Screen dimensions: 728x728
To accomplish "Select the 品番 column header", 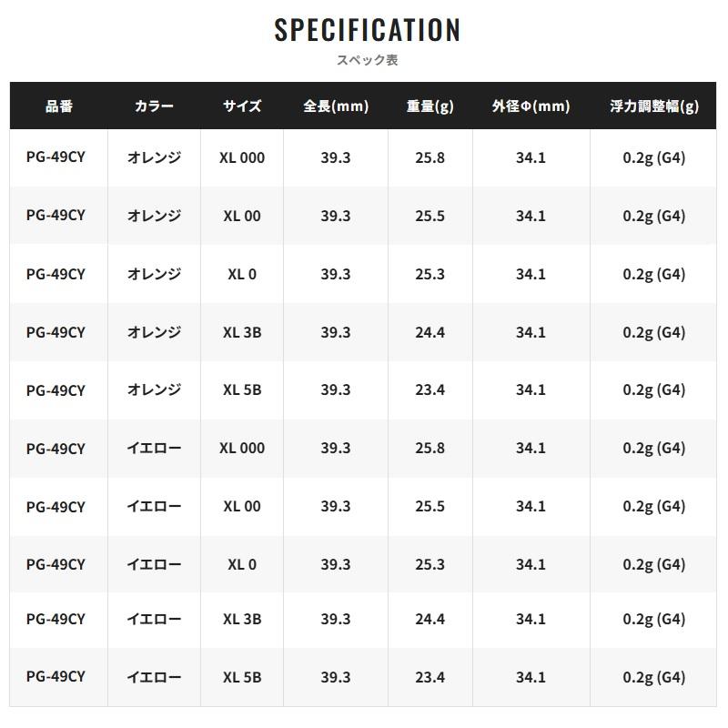I will [59, 106].
